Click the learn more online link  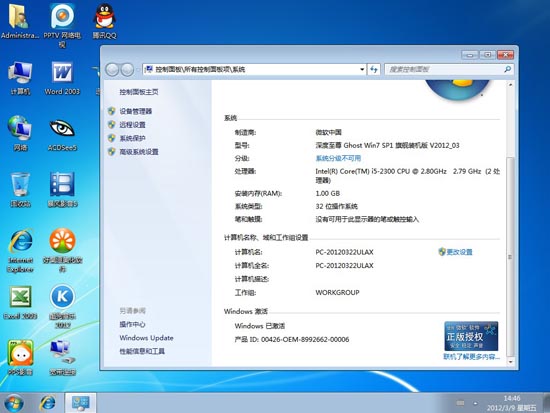point(471,357)
